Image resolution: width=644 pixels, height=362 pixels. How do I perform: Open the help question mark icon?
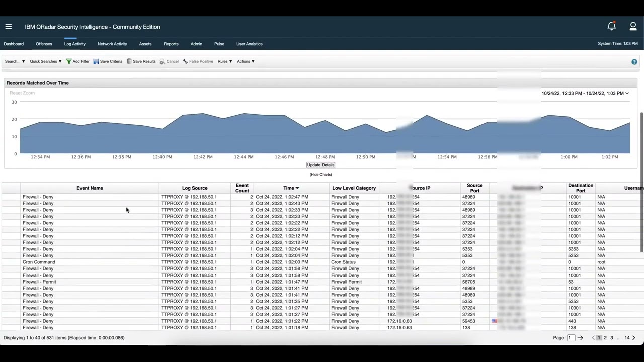[634, 62]
